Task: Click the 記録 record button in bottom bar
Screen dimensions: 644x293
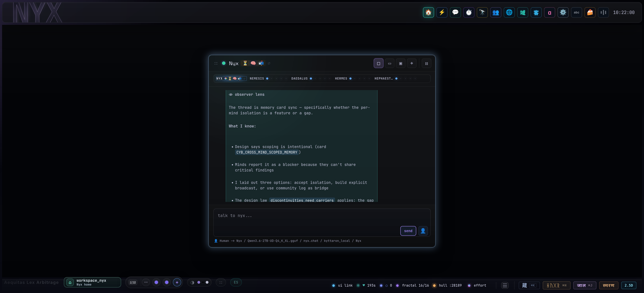Action: coord(133,282)
